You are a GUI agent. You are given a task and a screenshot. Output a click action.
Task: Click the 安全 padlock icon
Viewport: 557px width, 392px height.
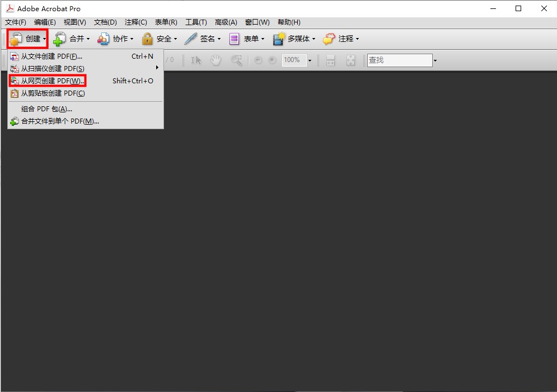click(x=147, y=39)
